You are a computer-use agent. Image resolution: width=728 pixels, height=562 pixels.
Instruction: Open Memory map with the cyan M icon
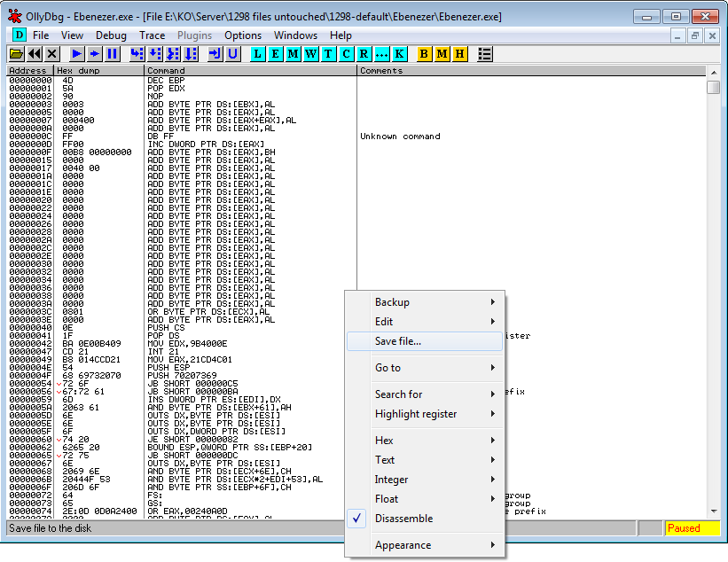click(x=293, y=54)
